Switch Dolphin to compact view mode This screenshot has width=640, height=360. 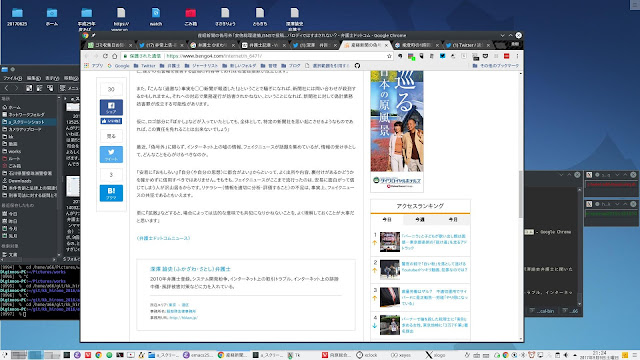click(40, 88)
